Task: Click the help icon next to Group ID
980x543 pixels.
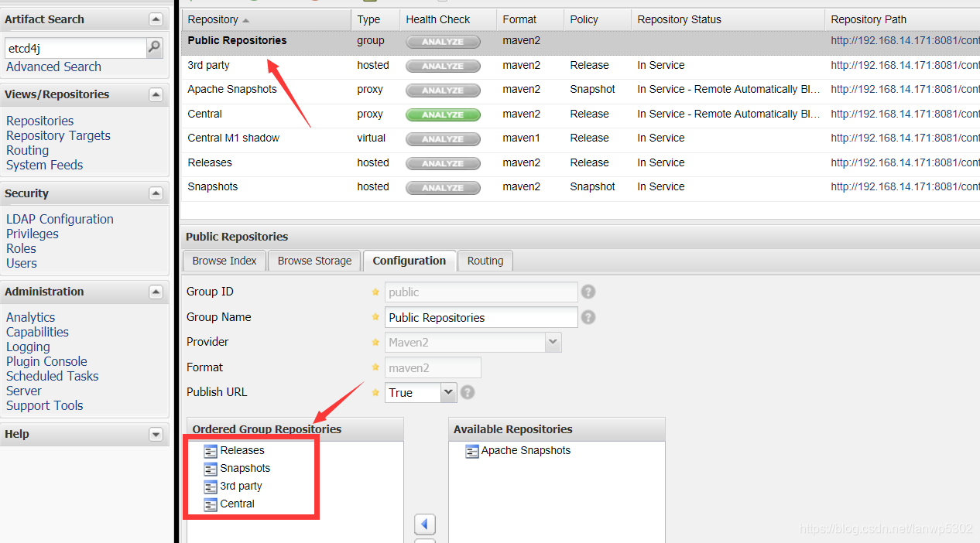Action: [588, 292]
